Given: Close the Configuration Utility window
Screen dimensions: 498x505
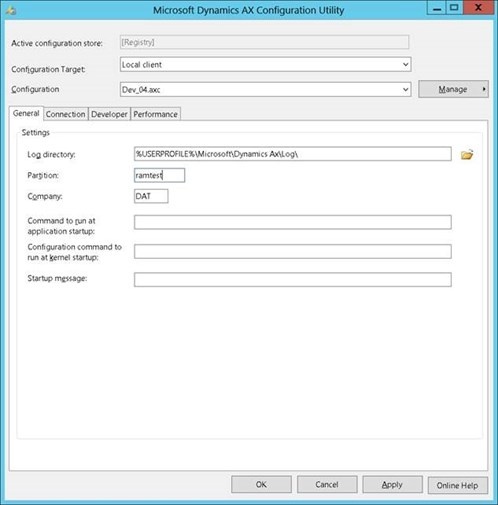Looking at the screenshot, I should coord(478,8).
